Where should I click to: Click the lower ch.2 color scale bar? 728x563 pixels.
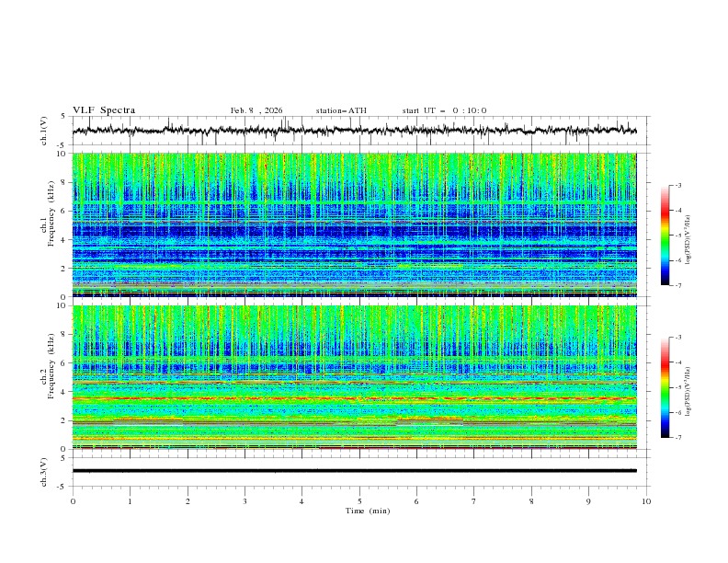point(665,386)
